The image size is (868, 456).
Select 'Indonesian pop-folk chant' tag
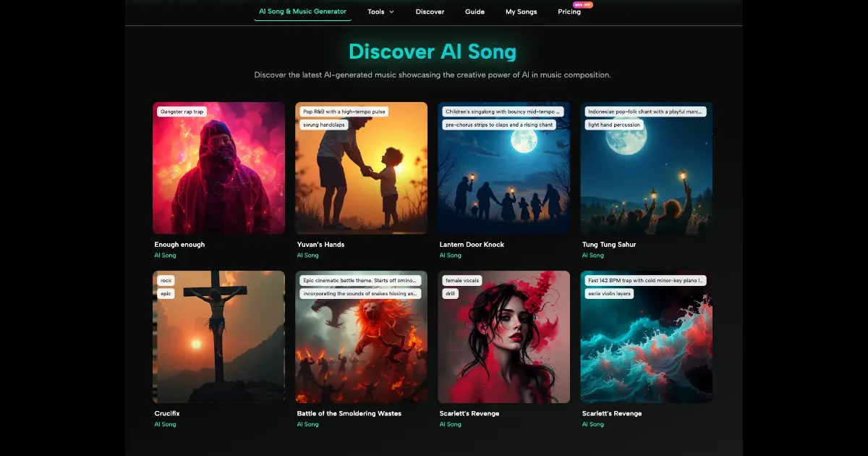(x=646, y=111)
